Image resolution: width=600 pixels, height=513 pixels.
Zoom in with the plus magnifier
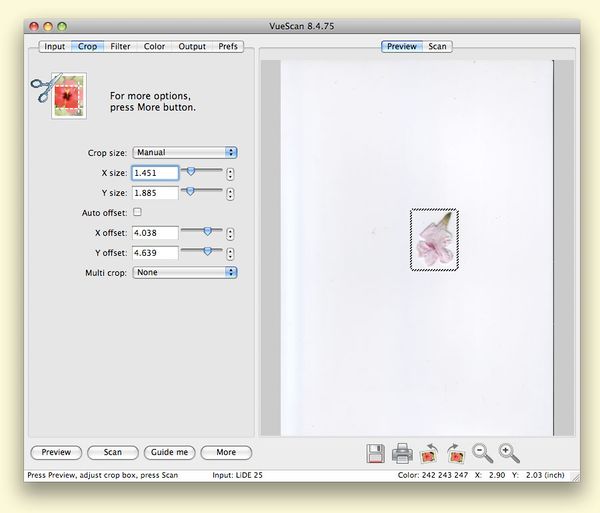509,453
